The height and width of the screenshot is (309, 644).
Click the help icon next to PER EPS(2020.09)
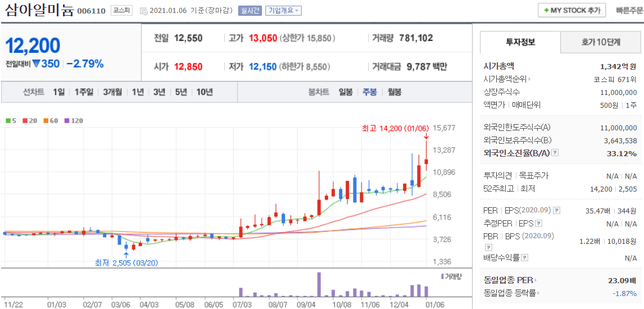click(x=556, y=211)
